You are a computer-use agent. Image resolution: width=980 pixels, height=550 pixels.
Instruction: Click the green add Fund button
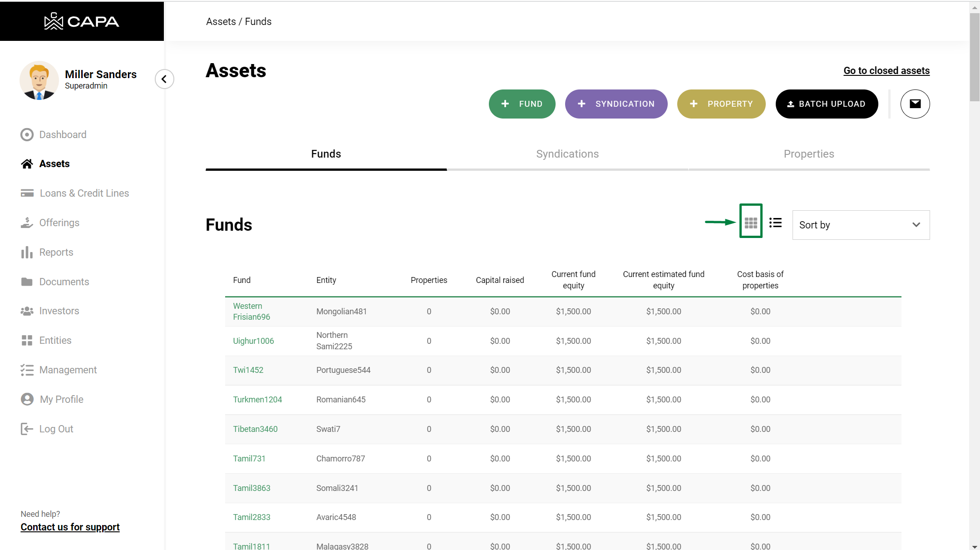click(x=522, y=104)
